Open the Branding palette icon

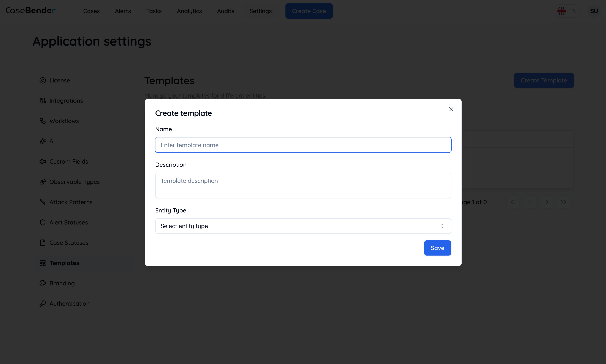click(x=43, y=283)
